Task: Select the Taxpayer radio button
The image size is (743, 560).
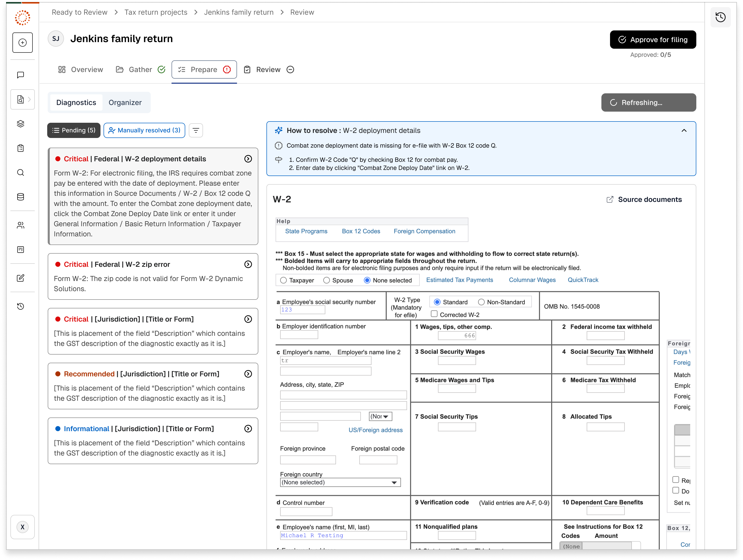Action: pos(283,280)
